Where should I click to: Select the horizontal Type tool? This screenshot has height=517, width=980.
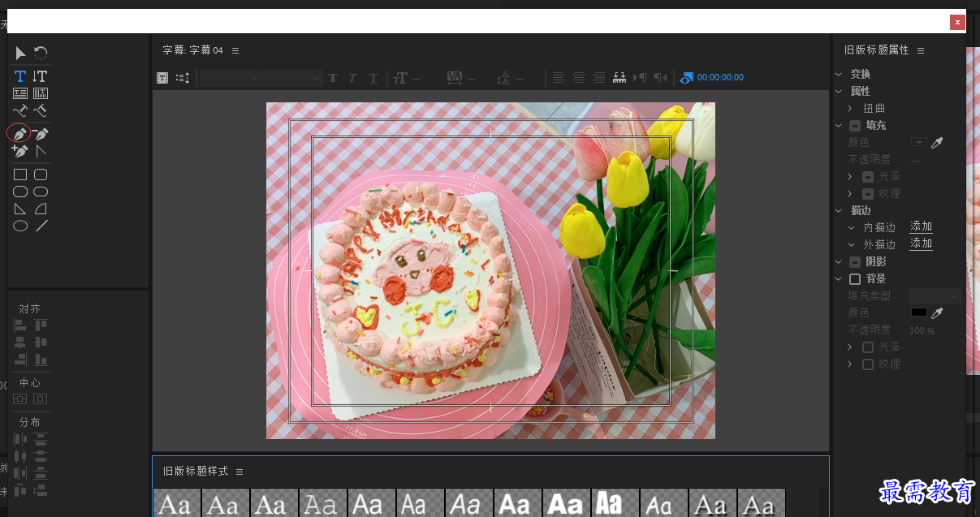tap(20, 76)
